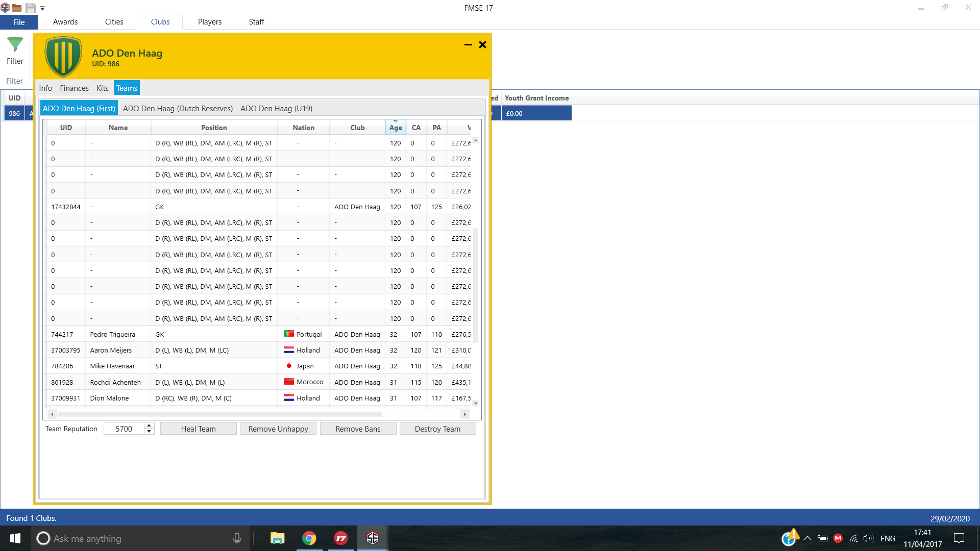Increase Team Reputation with up stepper
This screenshot has height=551, width=980.
pyautogui.click(x=149, y=425)
